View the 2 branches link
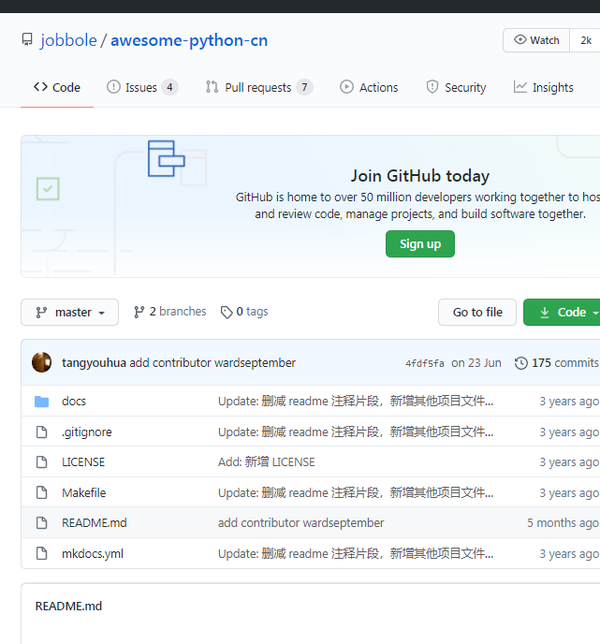The height and width of the screenshot is (644, 600). click(170, 312)
